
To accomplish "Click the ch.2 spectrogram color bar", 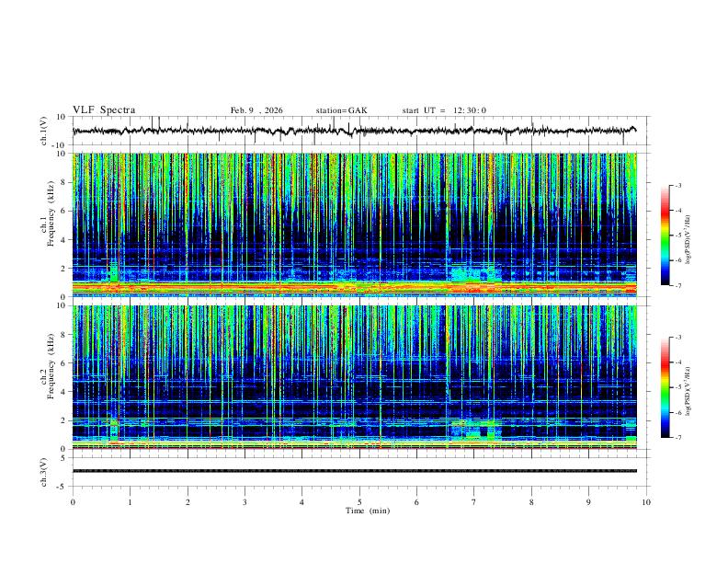I will [665, 387].
